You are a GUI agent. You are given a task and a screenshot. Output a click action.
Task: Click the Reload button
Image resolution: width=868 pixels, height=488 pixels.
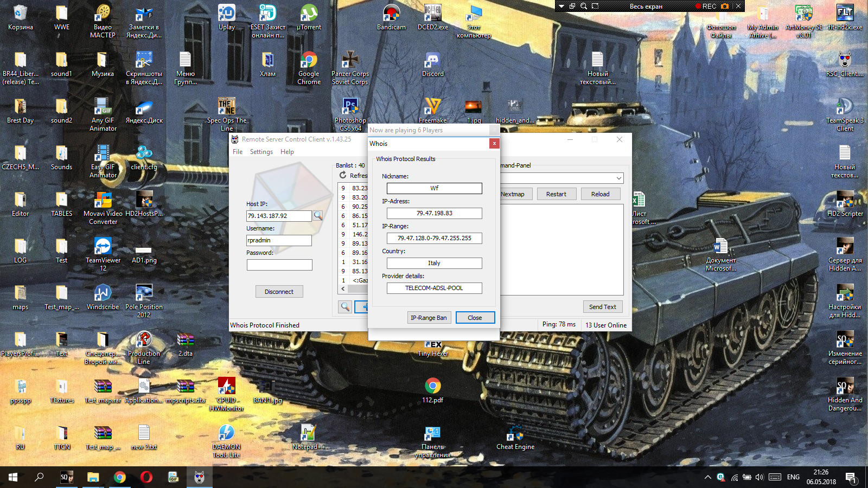point(600,194)
